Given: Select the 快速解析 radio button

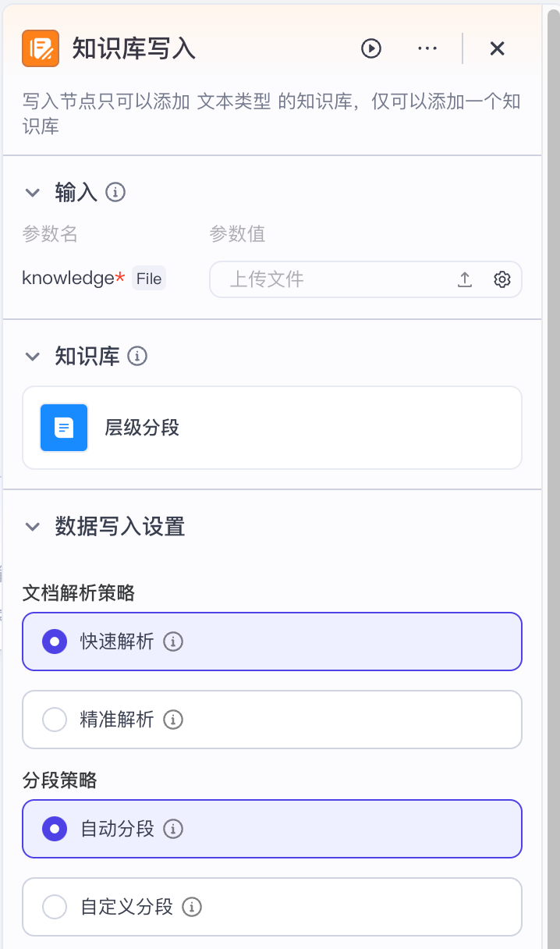Looking at the screenshot, I should tap(55, 642).
